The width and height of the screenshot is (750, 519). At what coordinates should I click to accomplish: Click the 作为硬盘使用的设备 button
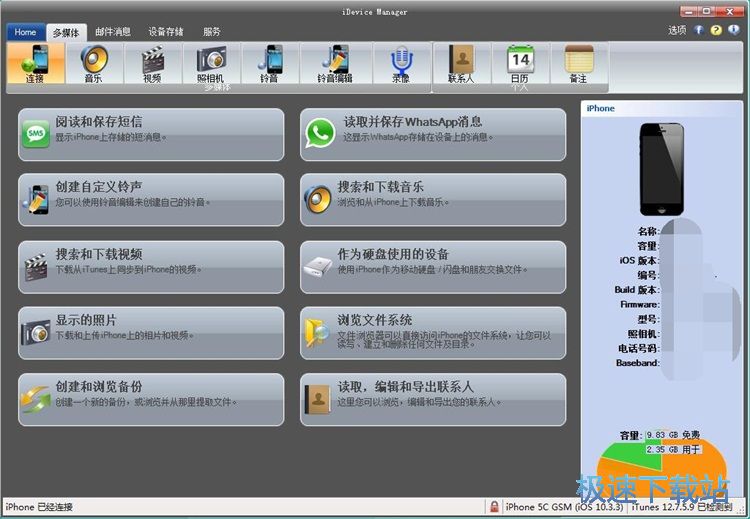pyautogui.click(x=433, y=267)
